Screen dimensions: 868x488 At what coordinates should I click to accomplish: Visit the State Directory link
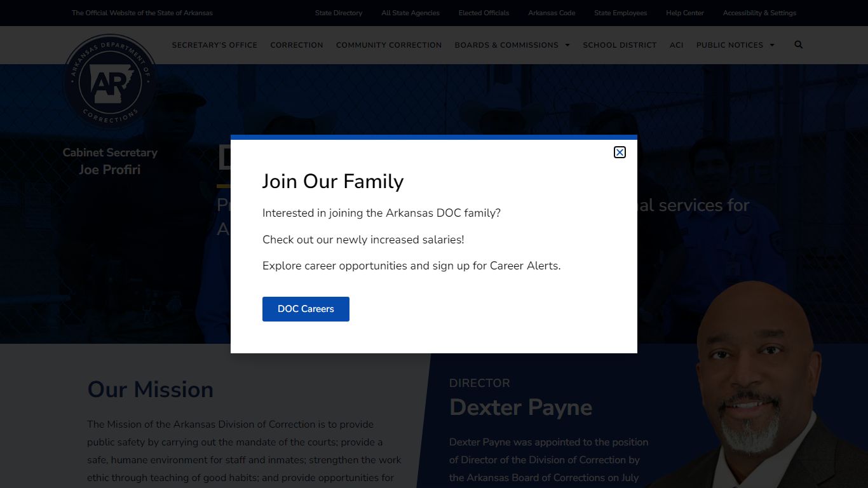tap(339, 13)
